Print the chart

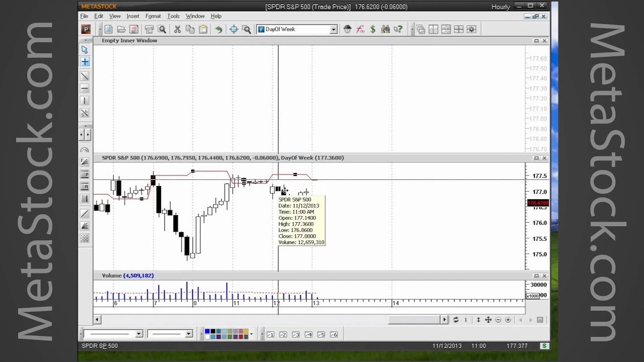pyautogui.click(x=149, y=29)
